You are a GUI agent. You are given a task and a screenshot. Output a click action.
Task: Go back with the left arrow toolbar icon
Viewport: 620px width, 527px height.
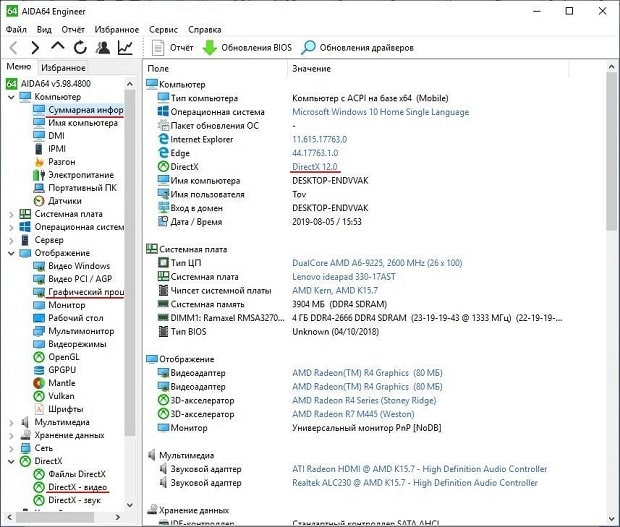(x=13, y=48)
